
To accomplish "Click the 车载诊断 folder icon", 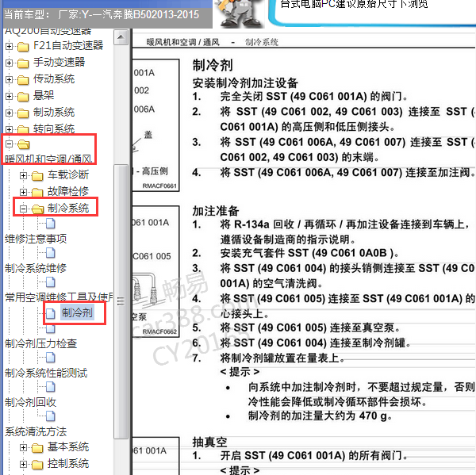I will tap(37, 176).
